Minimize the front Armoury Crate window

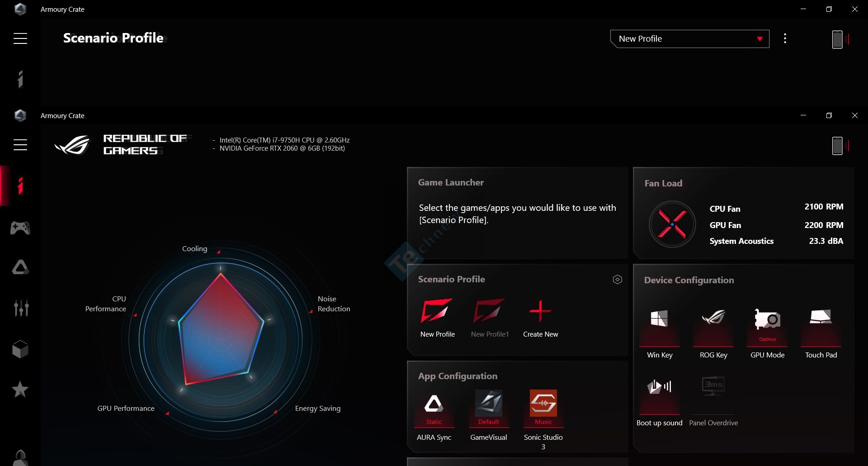coord(803,115)
